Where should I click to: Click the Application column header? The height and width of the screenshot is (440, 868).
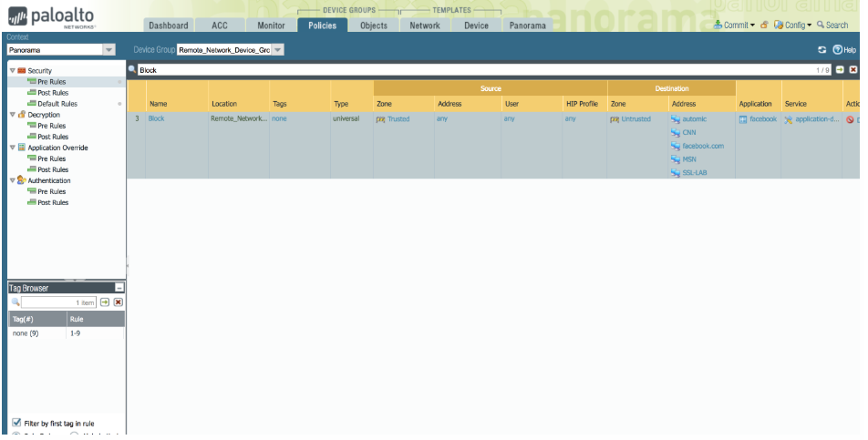(755, 103)
